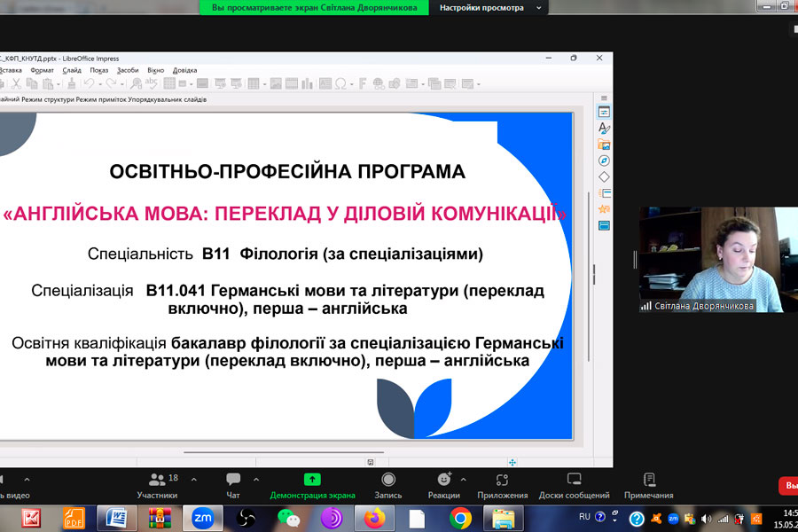Open the Navigator panel in the sidebar
This screenshot has height=532, width=798.
[x=604, y=160]
